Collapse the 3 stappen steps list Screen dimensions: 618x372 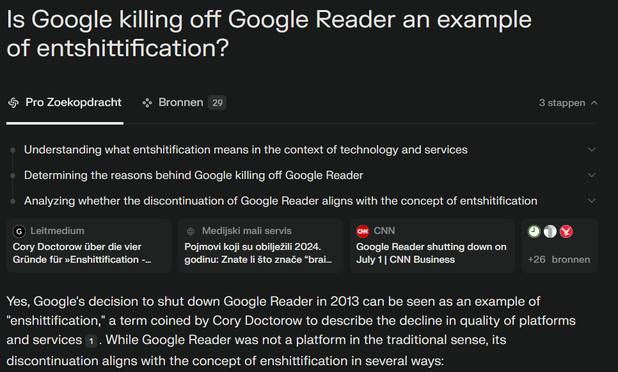tap(568, 103)
